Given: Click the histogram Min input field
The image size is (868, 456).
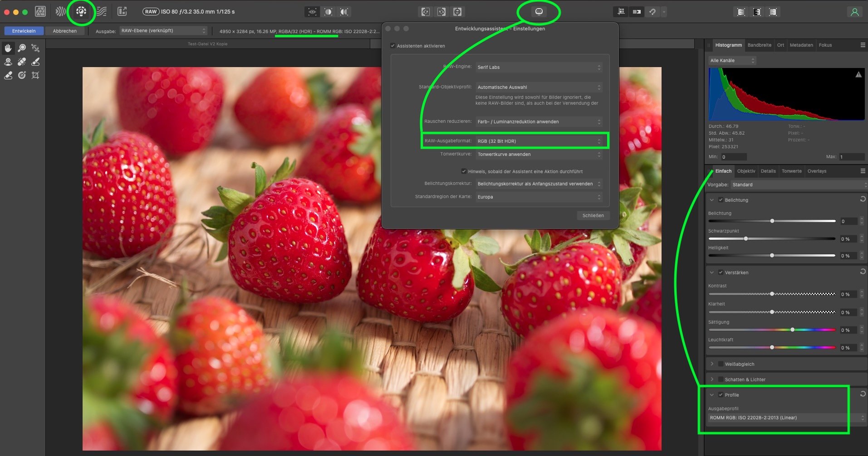Looking at the screenshot, I should tap(734, 157).
